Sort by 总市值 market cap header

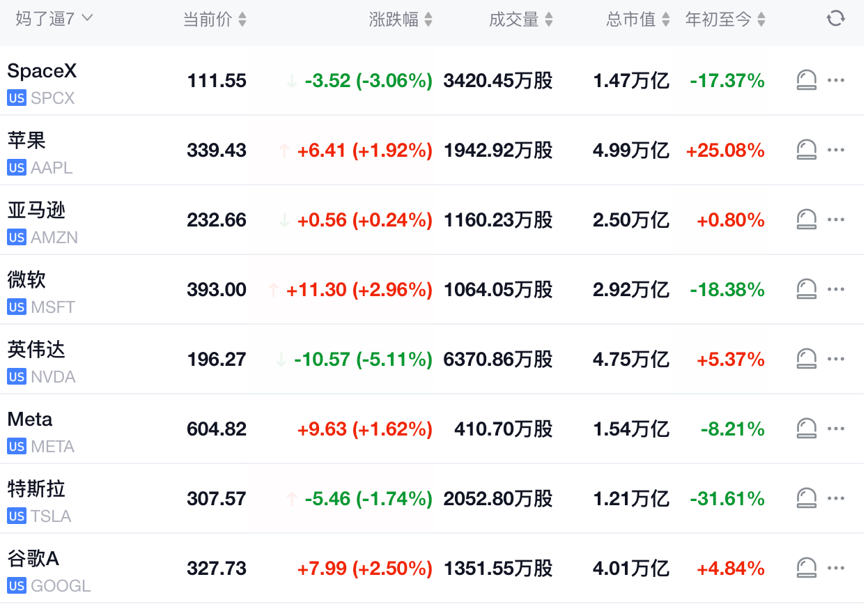click(638, 20)
